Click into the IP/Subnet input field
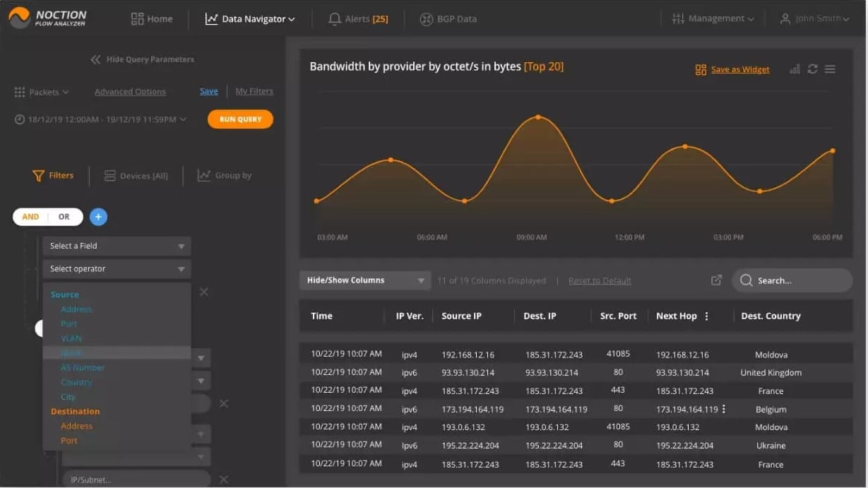The image size is (868, 488). point(136,480)
